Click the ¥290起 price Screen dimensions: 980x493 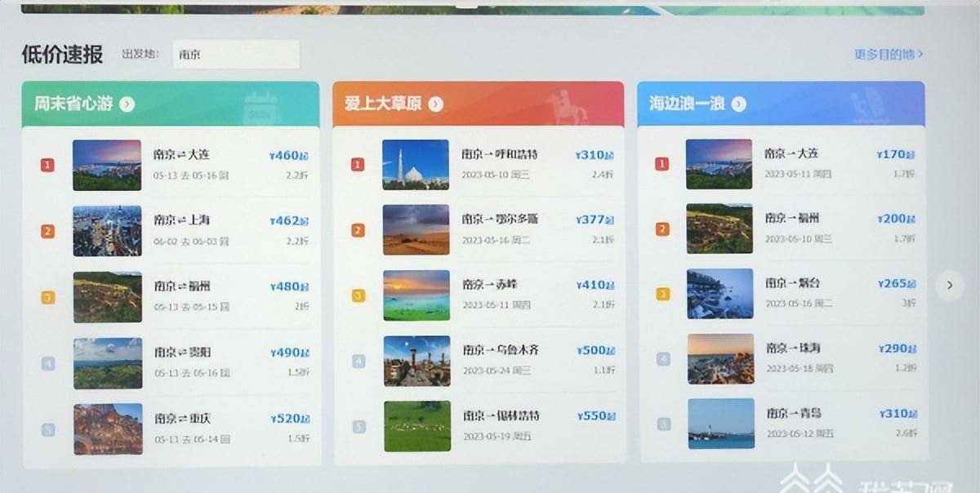coord(898,349)
